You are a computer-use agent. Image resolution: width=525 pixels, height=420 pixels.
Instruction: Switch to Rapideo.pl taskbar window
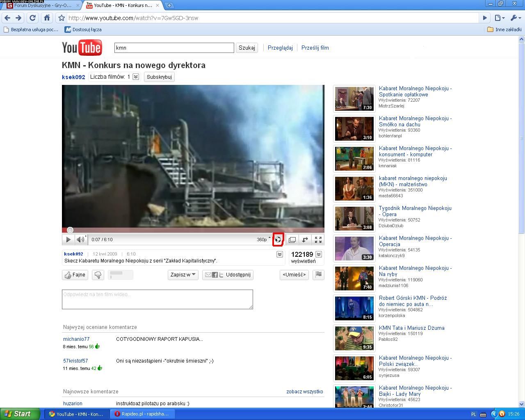tap(143, 414)
